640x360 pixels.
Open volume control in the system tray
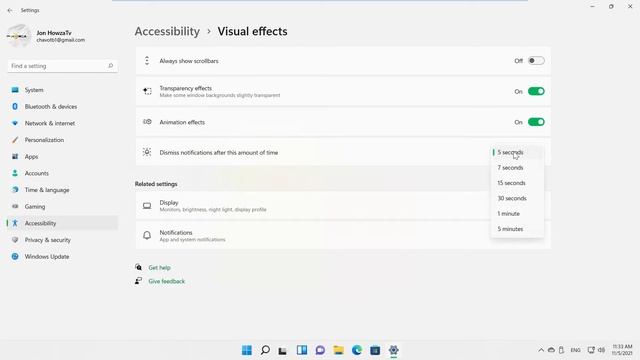point(602,350)
